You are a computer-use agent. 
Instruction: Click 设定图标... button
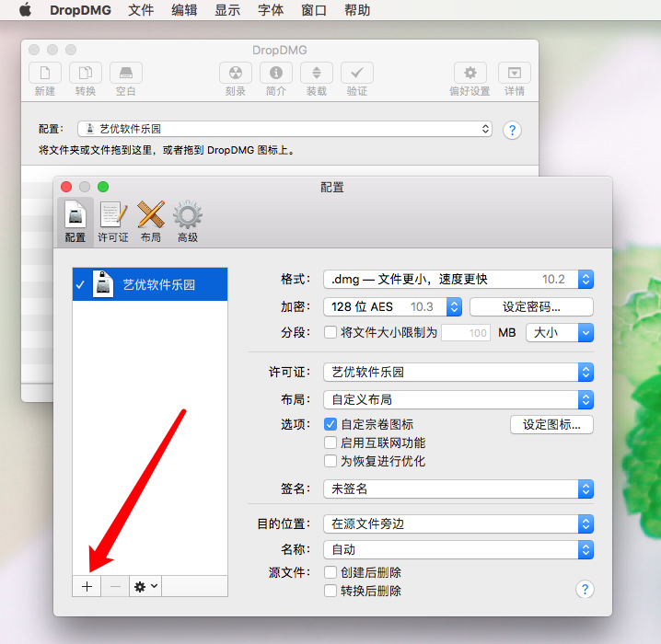(x=551, y=424)
